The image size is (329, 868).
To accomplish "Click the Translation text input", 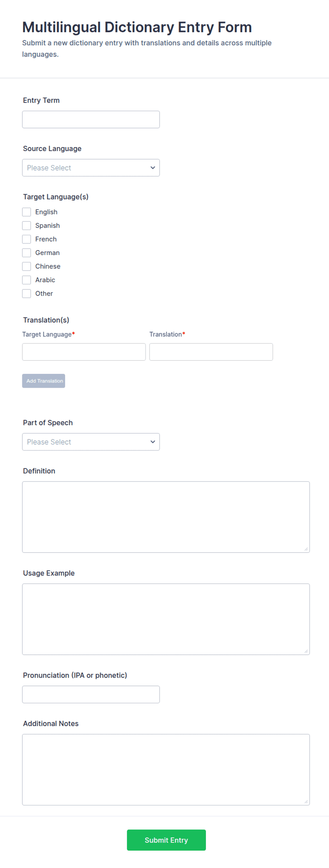I will (x=211, y=352).
